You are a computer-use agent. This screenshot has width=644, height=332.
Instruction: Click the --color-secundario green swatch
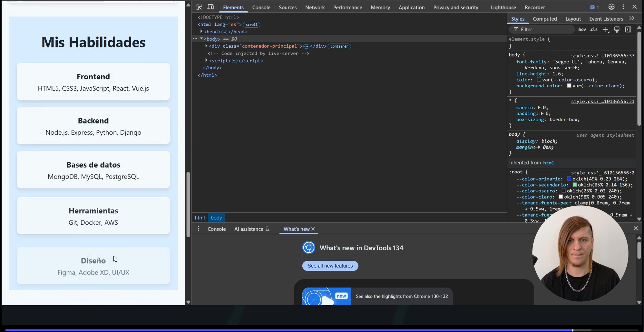[x=574, y=185]
